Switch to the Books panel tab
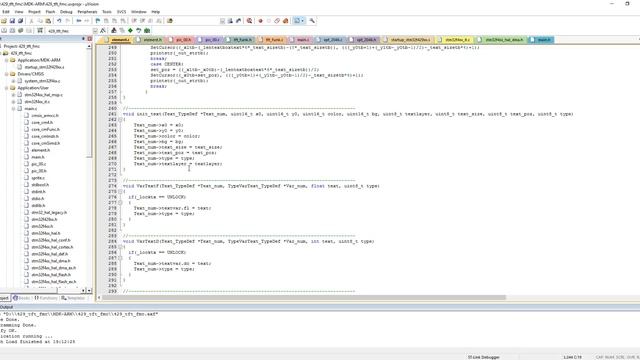The height and width of the screenshot is (360, 640). [x=22, y=298]
